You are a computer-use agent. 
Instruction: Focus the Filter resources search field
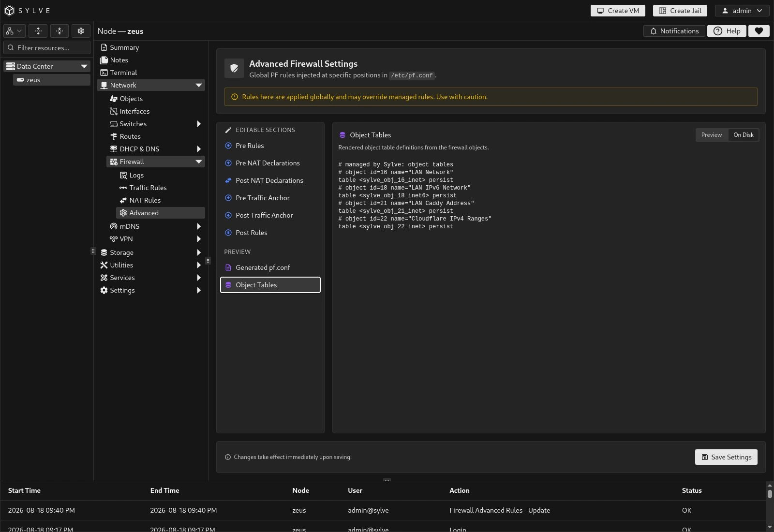click(x=47, y=47)
